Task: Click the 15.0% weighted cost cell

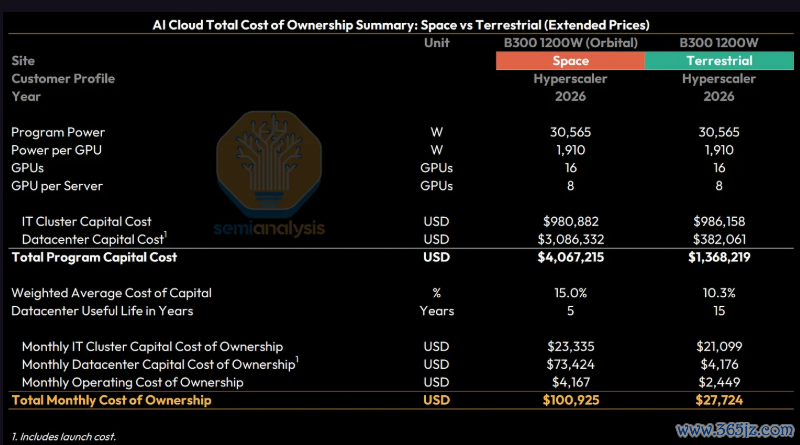Action: pos(570,293)
